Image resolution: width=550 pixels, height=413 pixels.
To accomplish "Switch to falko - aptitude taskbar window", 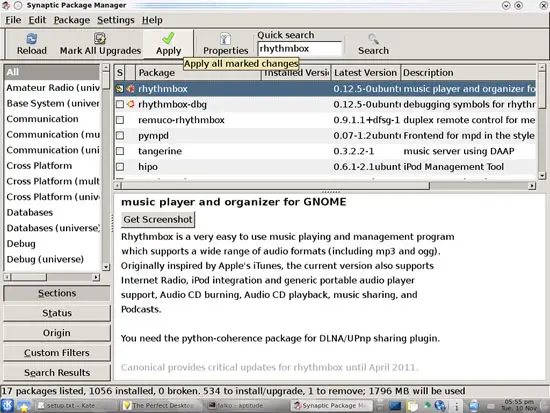I will click(x=246, y=406).
